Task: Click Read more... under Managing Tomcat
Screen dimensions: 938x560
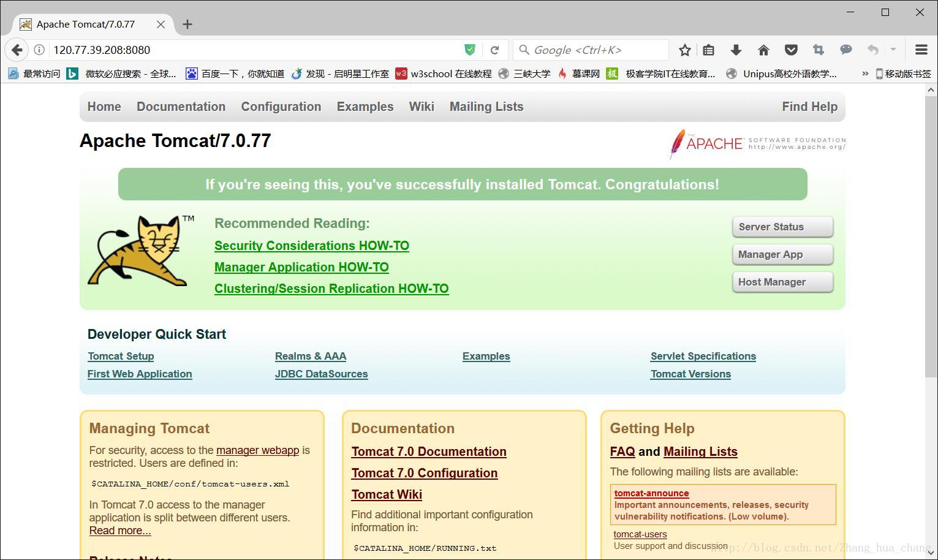Action: [x=120, y=531]
